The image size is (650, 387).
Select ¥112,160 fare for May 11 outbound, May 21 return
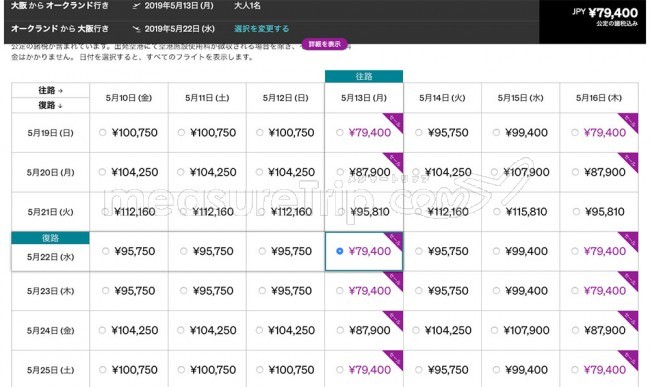tap(207, 212)
